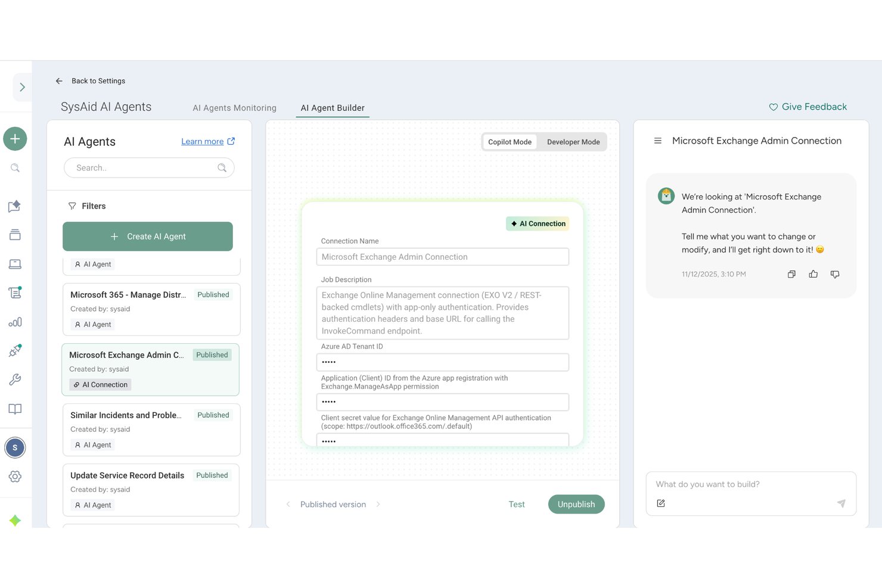
Task: Click the assistant avatar icon in chat
Action: pos(666,195)
